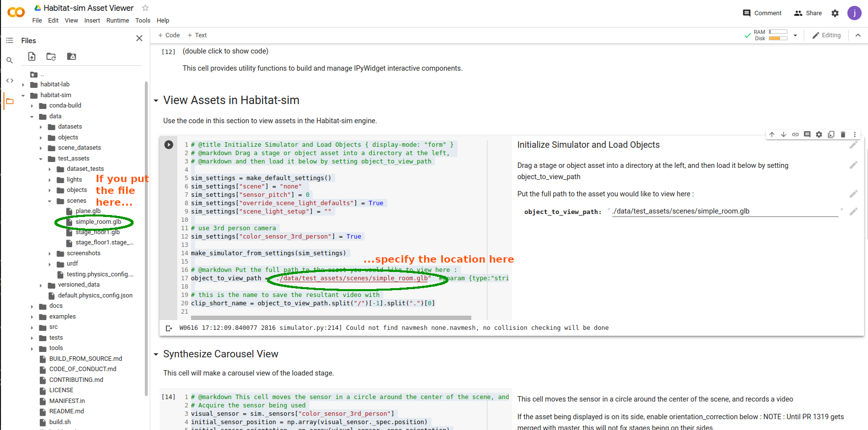Add a new Code cell
This screenshot has height=430, width=868.
169,35
